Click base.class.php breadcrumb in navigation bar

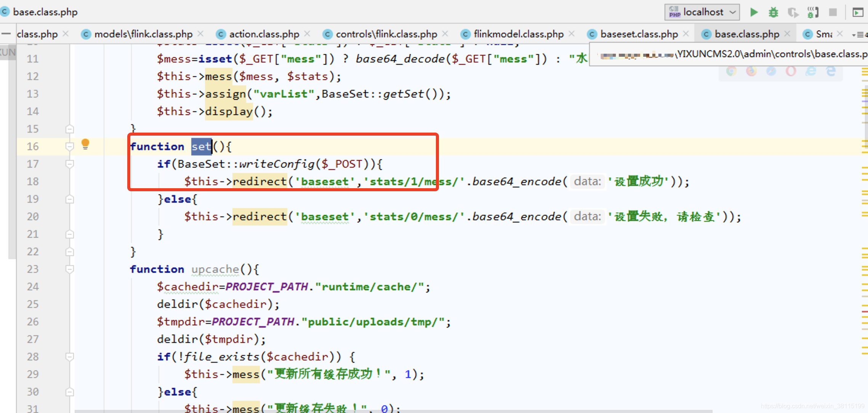pyautogui.click(x=45, y=12)
